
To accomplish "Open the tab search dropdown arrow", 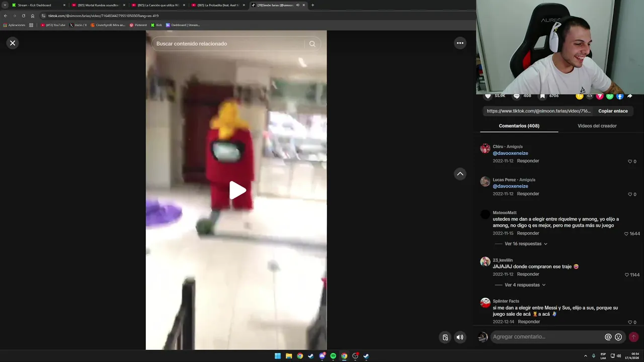I will tap(5, 5).
